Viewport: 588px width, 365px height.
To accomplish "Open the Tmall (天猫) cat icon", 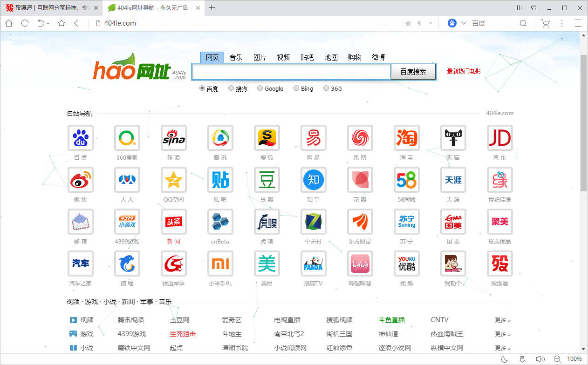I will point(453,138).
